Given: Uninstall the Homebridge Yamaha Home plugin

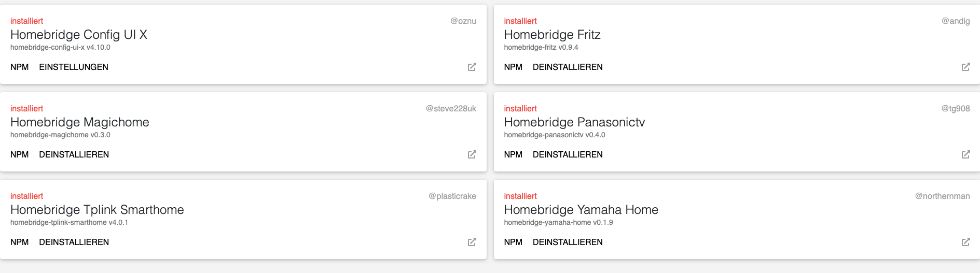Looking at the screenshot, I should click(x=568, y=242).
